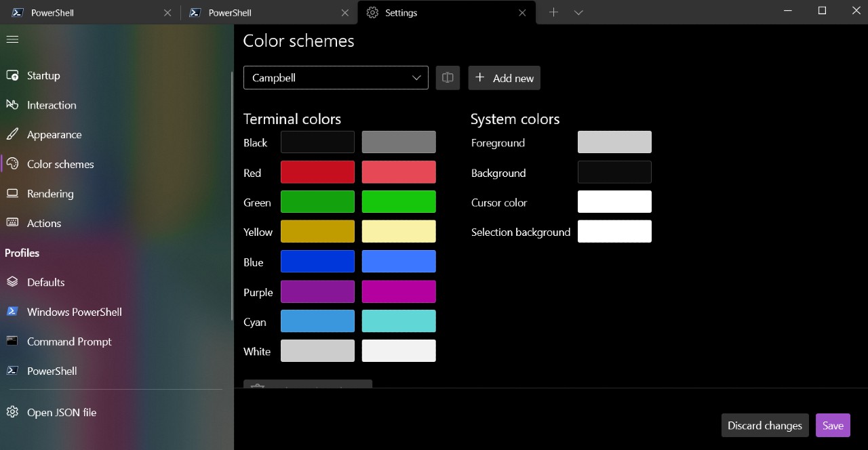Pick the dark Red terminal color swatch
Viewport: 868px width, 450px height.
(x=317, y=172)
